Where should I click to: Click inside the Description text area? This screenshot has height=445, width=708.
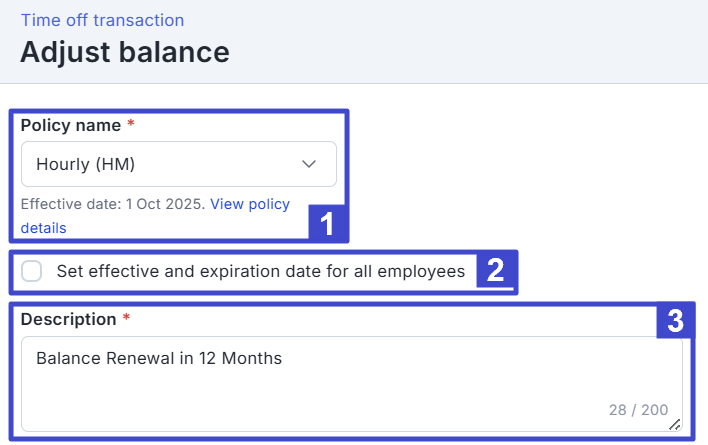pos(350,385)
